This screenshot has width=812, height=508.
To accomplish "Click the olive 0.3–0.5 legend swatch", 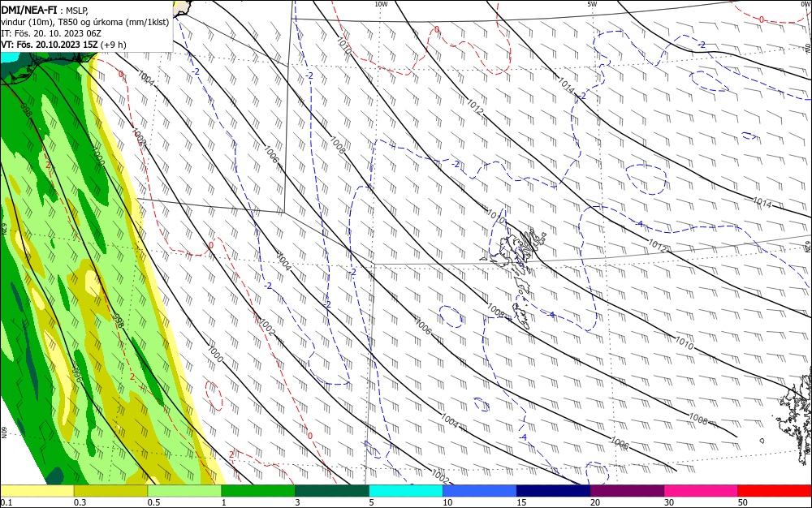I will click(110, 491).
